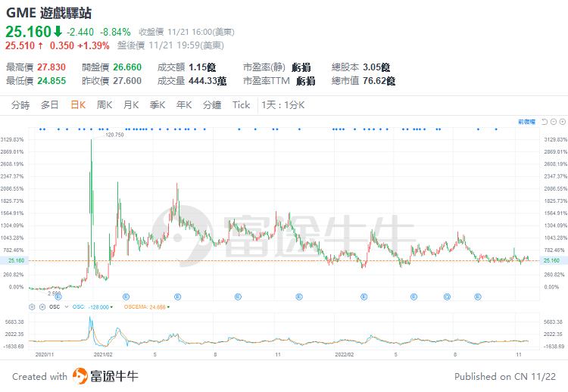Switch to the 多日 tab

(50, 105)
